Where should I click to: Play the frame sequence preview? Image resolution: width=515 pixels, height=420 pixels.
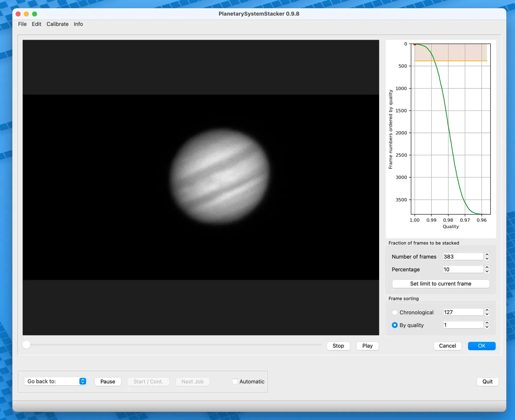[367, 346]
